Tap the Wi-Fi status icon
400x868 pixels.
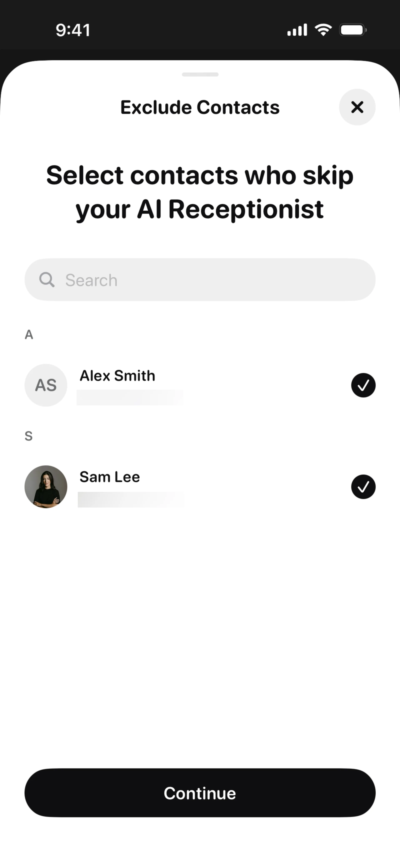coord(323,30)
